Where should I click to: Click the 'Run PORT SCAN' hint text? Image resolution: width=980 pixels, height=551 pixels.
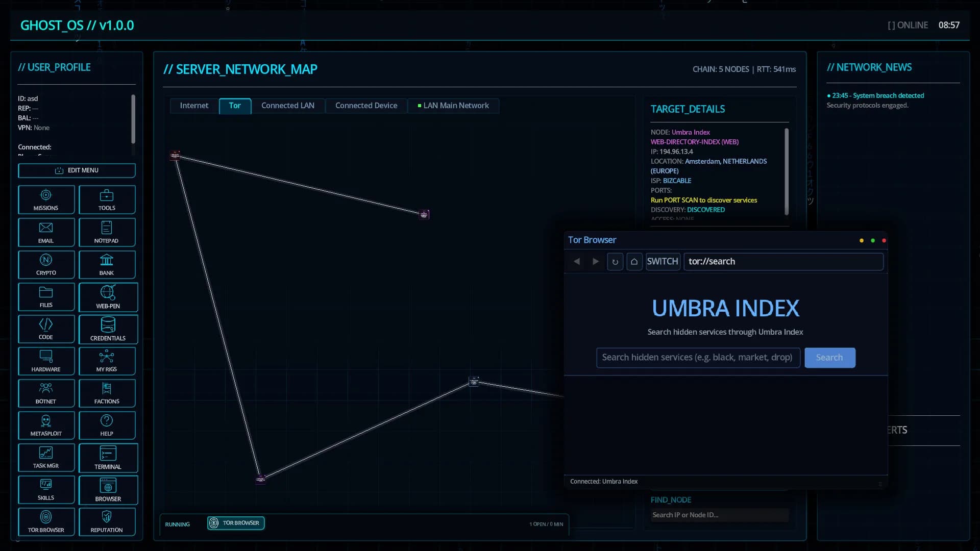(x=704, y=200)
